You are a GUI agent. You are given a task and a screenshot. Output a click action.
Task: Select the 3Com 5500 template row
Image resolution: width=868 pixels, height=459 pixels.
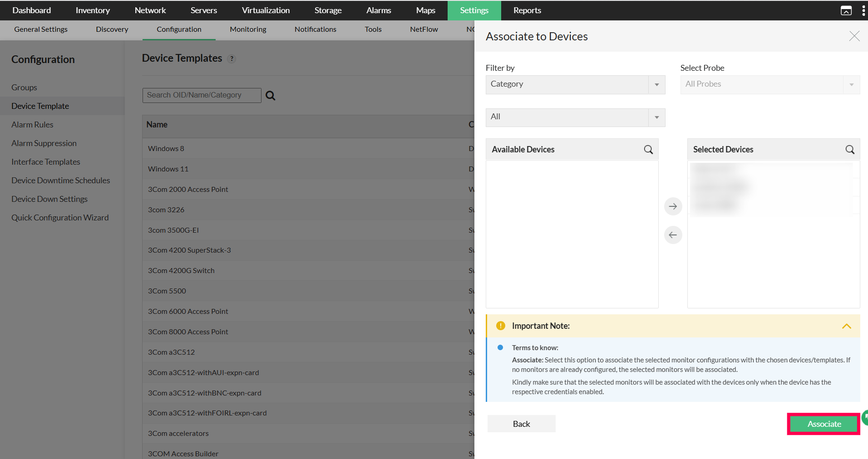308,291
